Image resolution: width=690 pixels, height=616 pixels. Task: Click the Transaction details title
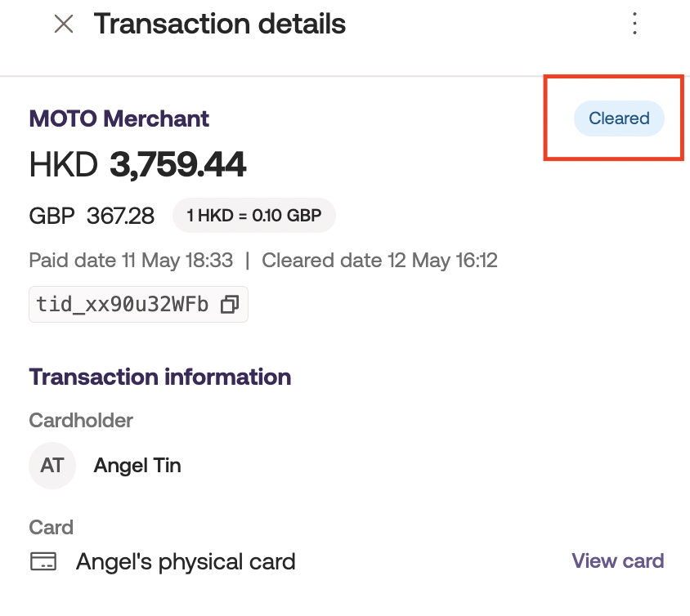[220, 25]
